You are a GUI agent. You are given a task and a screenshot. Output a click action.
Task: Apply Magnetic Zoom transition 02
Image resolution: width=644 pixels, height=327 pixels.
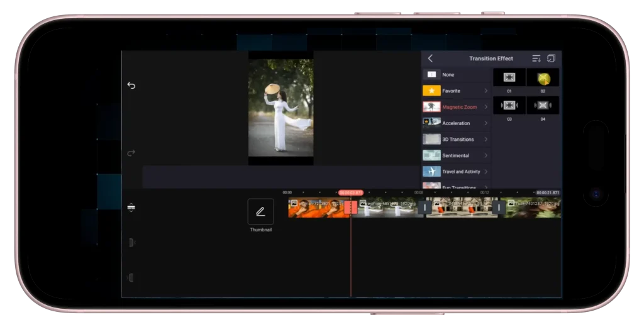click(543, 77)
